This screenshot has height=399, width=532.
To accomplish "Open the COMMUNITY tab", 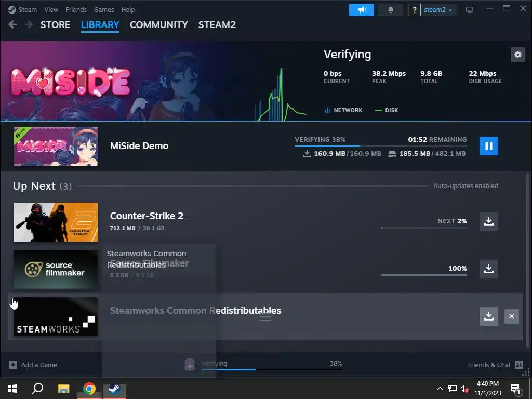I will (x=159, y=25).
